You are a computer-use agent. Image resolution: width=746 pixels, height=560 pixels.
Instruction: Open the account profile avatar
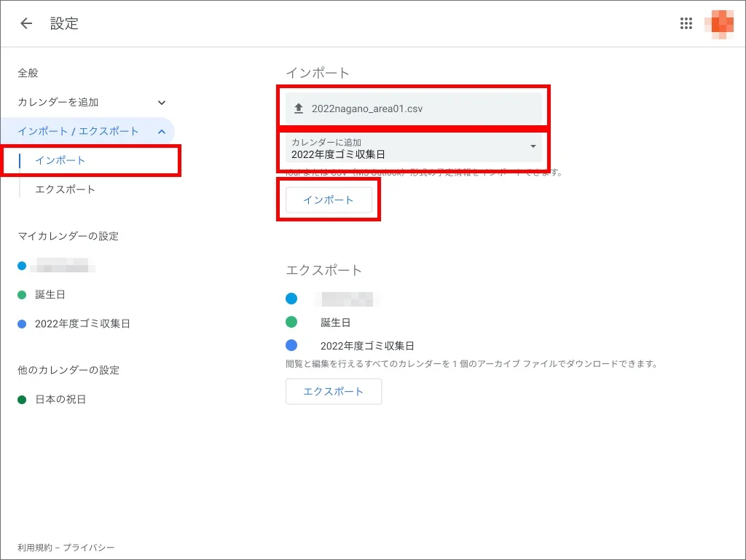(x=718, y=23)
